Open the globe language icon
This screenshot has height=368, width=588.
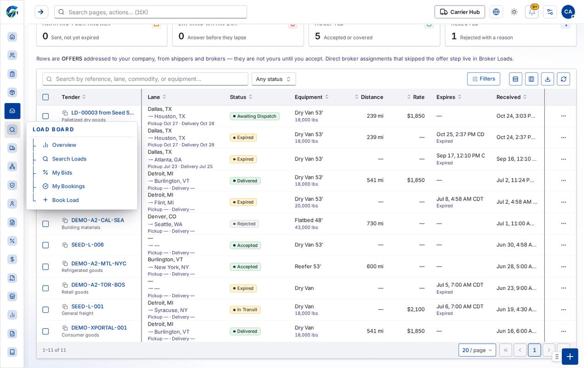[496, 12]
